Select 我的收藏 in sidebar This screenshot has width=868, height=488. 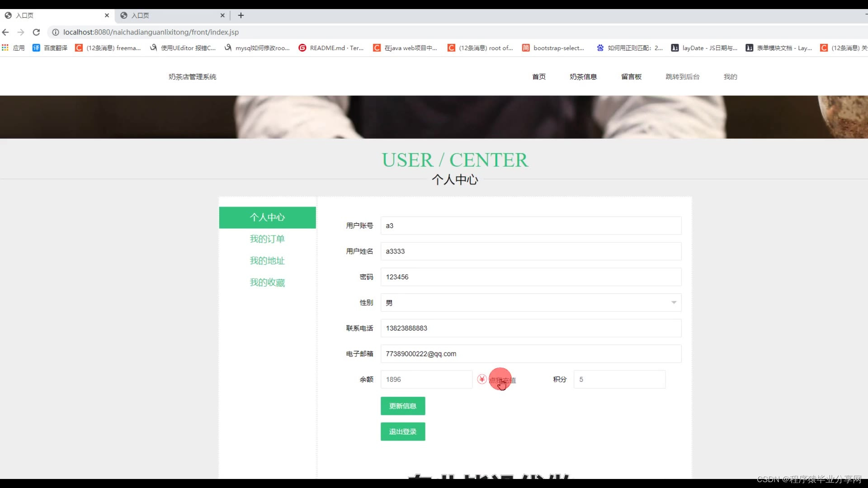point(267,282)
